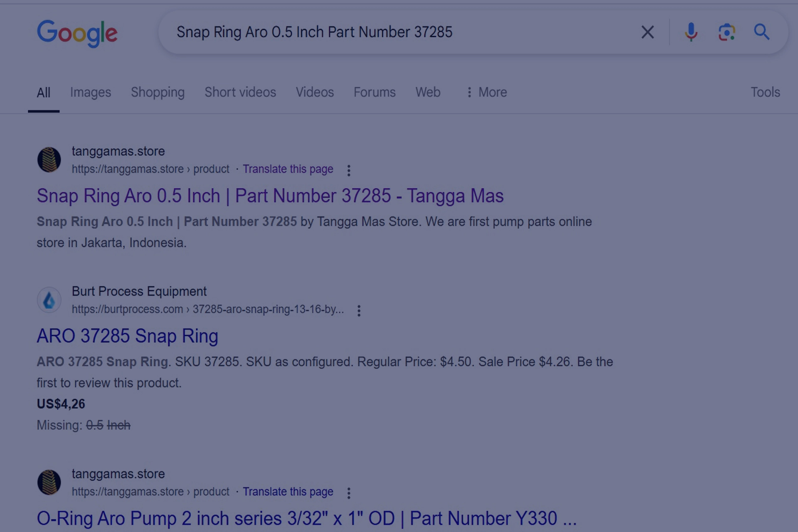Translate the O-Ring Aro Pump result page
This screenshot has height=532, width=798.
pyautogui.click(x=288, y=492)
